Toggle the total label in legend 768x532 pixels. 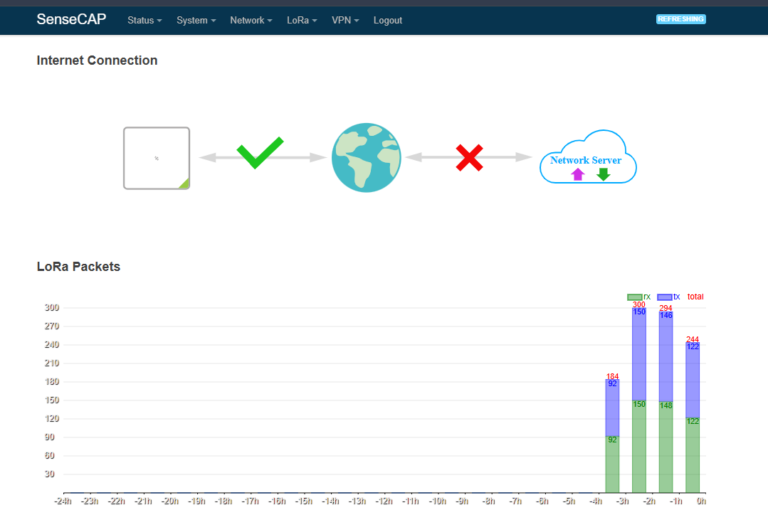click(694, 297)
